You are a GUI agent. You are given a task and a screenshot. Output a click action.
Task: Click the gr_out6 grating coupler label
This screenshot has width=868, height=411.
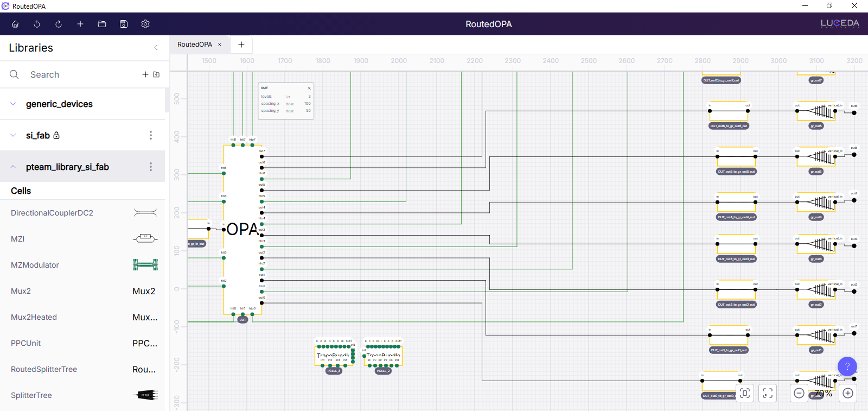coord(816,126)
